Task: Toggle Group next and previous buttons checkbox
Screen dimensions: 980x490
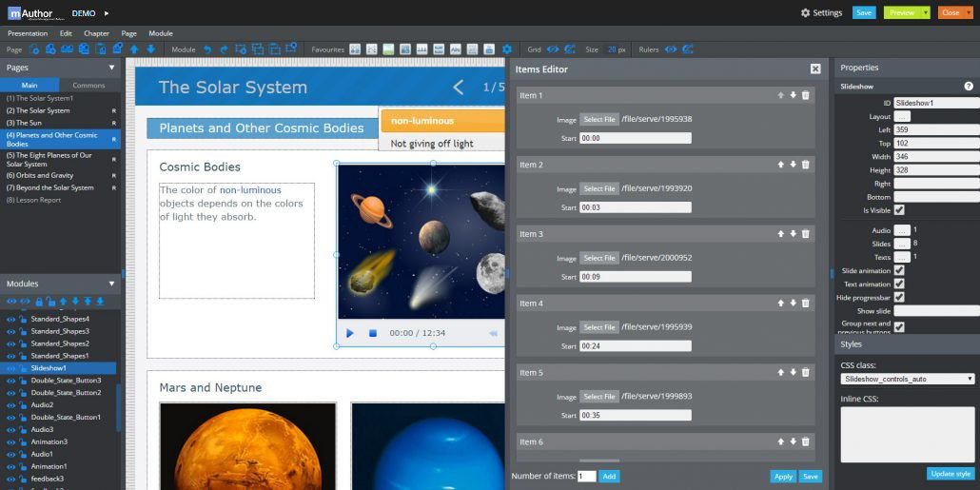Action: pos(899,327)
